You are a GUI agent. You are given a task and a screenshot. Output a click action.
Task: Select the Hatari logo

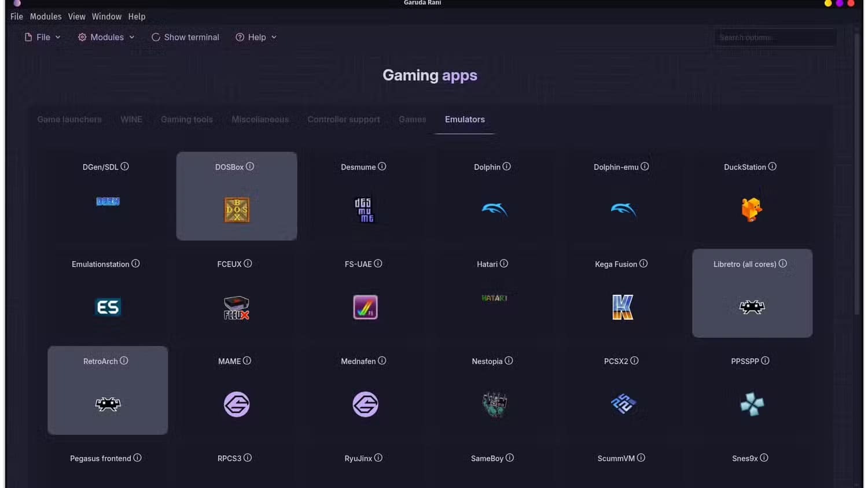point(494,298)
